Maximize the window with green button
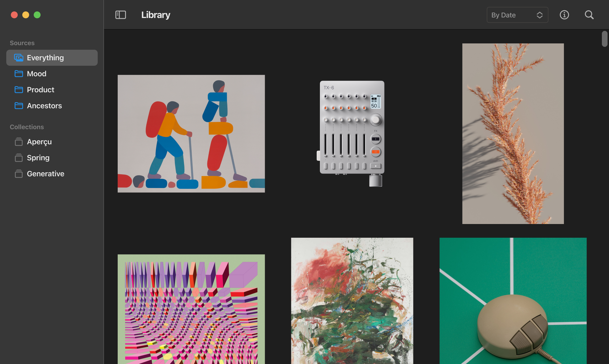Viewport: 609px width, 364px height. [37, 15]
